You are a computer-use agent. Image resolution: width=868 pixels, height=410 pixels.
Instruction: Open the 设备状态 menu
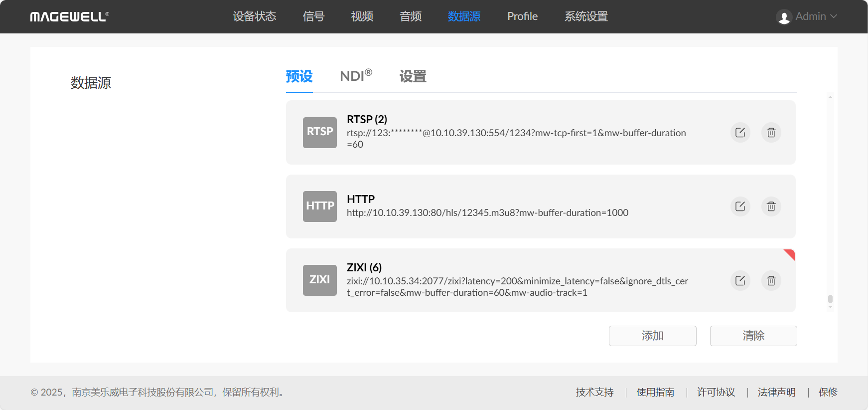(x=254, y=16)
